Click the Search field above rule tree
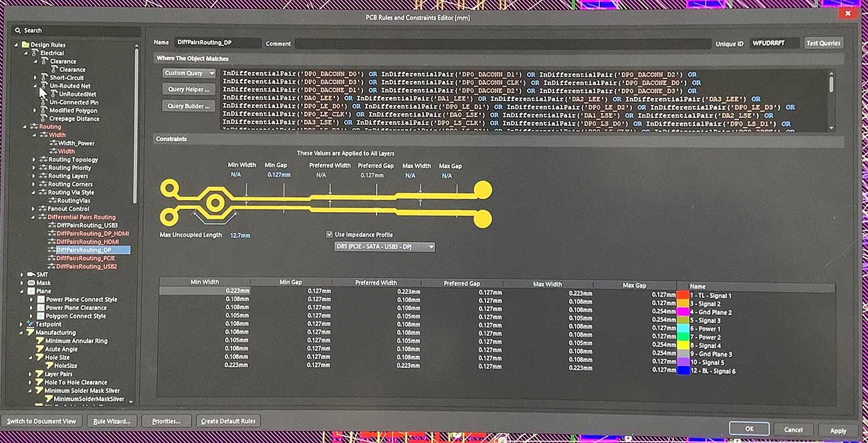The height and width of the screenshot is (443, 868). [77, 31]
